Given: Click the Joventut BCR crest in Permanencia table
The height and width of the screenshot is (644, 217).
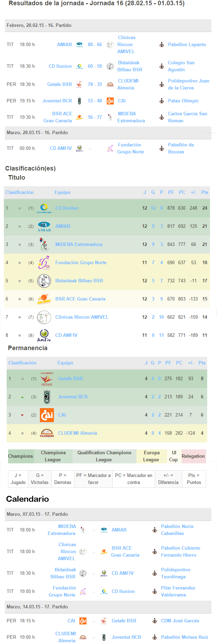Looking at the screenshot, I should (47, 397).
